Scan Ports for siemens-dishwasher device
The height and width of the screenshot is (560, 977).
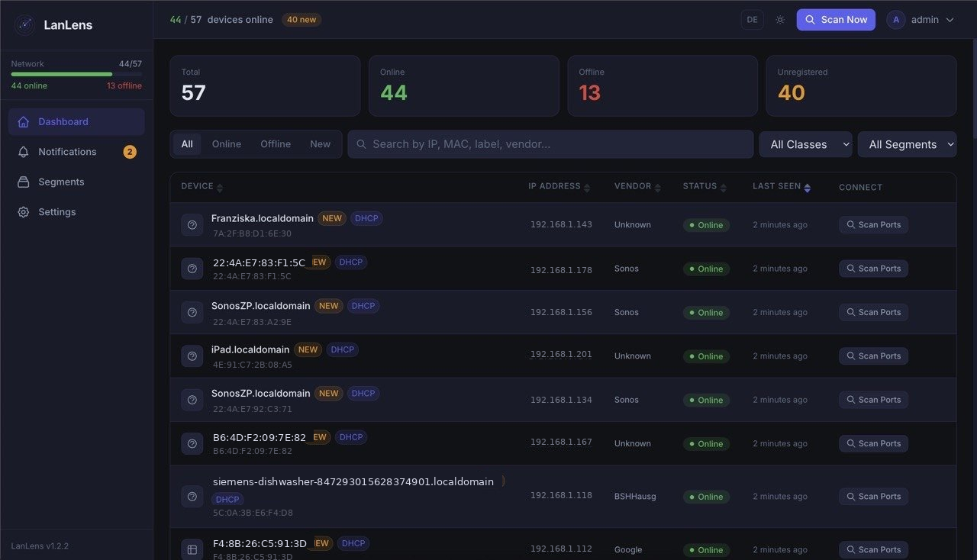pos(873,497)
